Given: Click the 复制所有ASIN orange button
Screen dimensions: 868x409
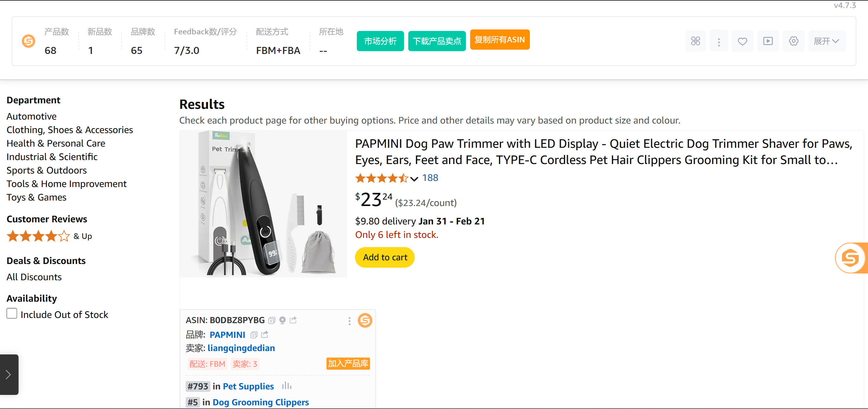Looking at the screenshot, I should coord(499,40).
